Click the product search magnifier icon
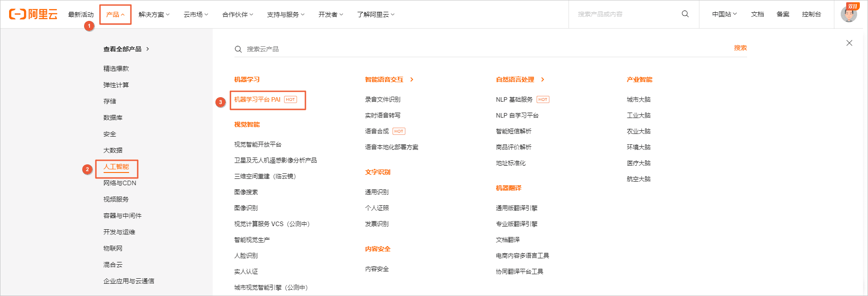 point(238,49)
